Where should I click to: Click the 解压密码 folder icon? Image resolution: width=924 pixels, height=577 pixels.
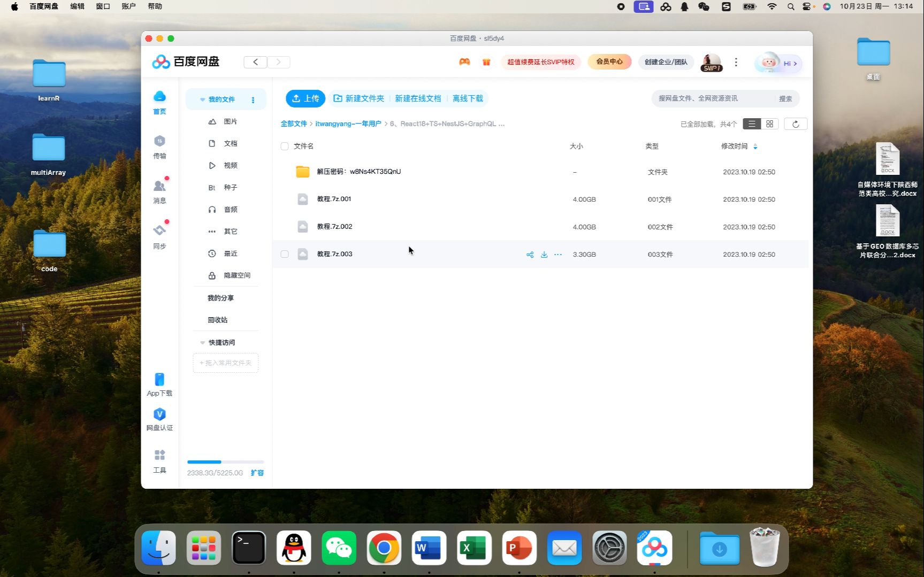pyautogui.click(x=303, y=172)
